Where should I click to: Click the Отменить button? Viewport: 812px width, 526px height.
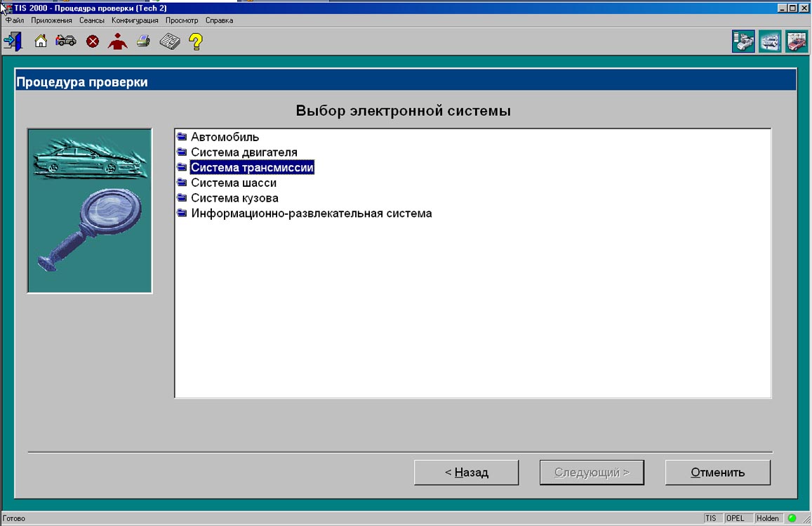(717, 473)
